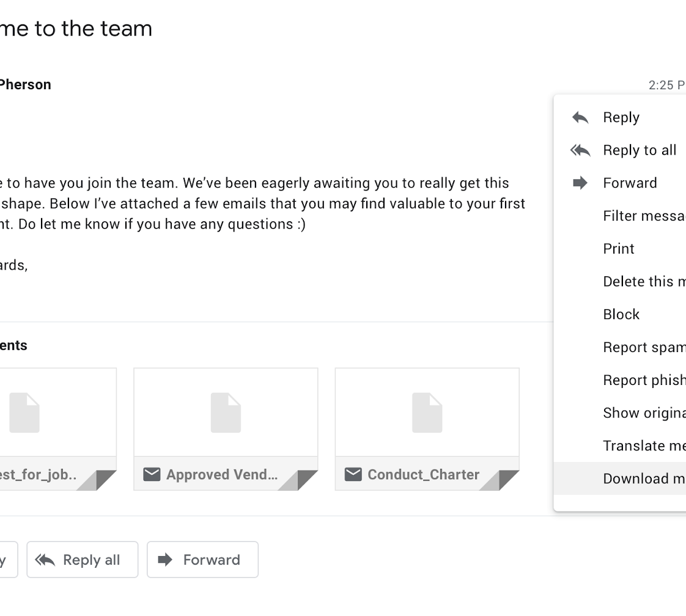Click the Forward arrow icon in the context menu
The width and height of the screenshot is (686, 616).
(x=580, y=183)
